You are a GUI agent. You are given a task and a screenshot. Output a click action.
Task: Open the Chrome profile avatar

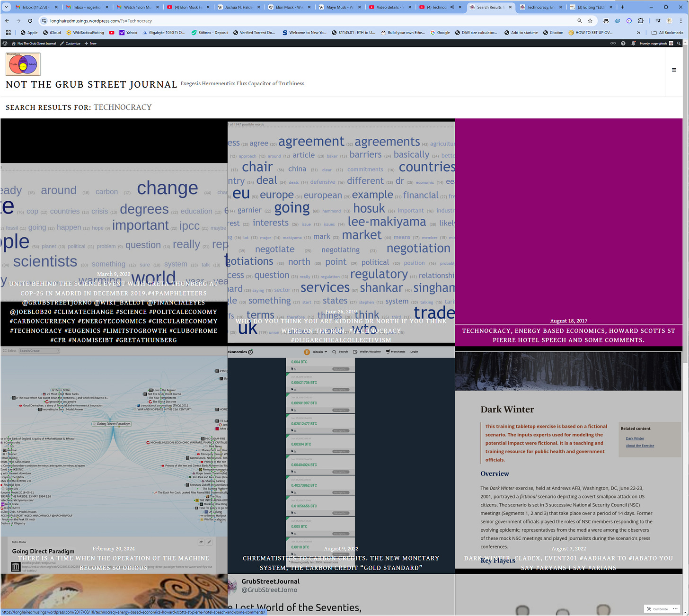click(670, 21)
